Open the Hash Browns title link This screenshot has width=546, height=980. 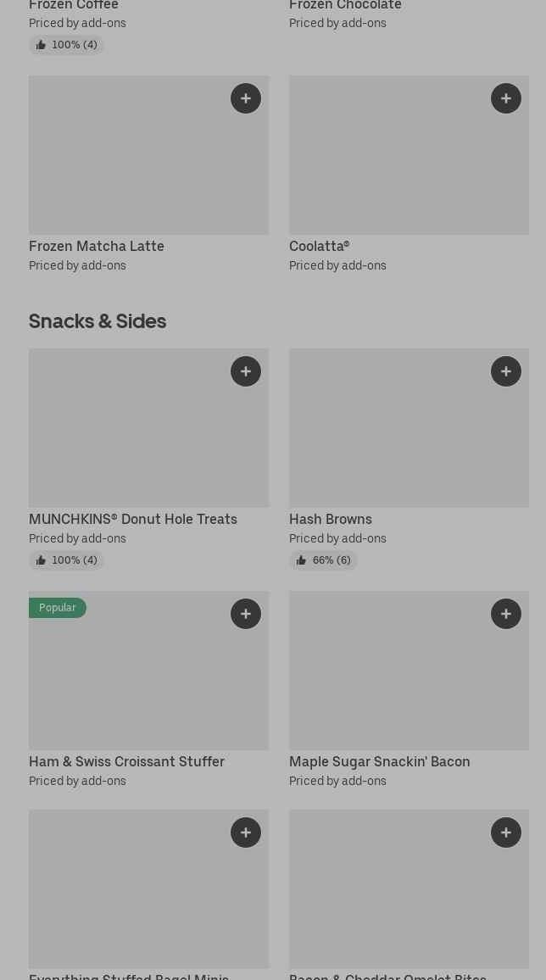pos(331,519)
